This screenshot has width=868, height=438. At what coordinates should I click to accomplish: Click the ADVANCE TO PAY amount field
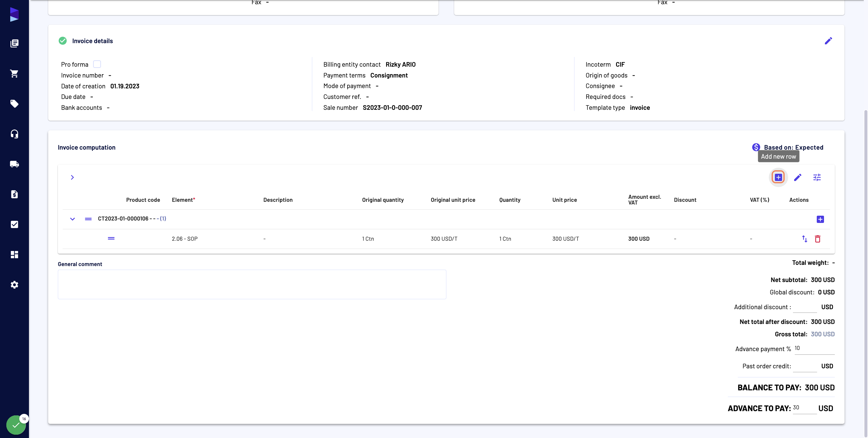pos(805,408)
